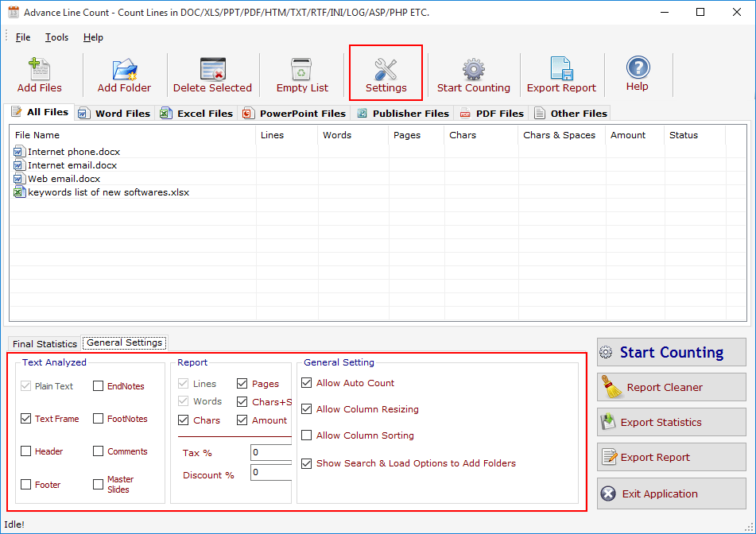Switch to the All Files tab
Screen dimensions: 756x534
point(40,112)
